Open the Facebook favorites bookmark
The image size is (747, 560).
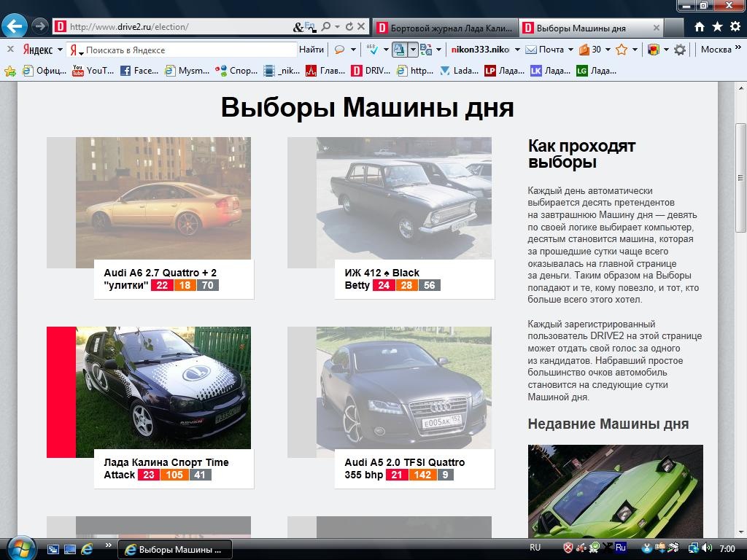(x=139, y=71)
